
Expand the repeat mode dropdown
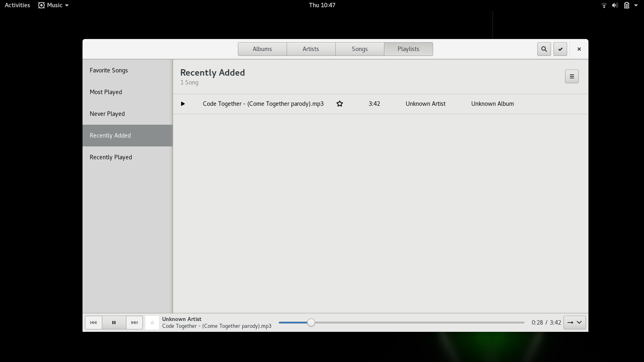574,323
